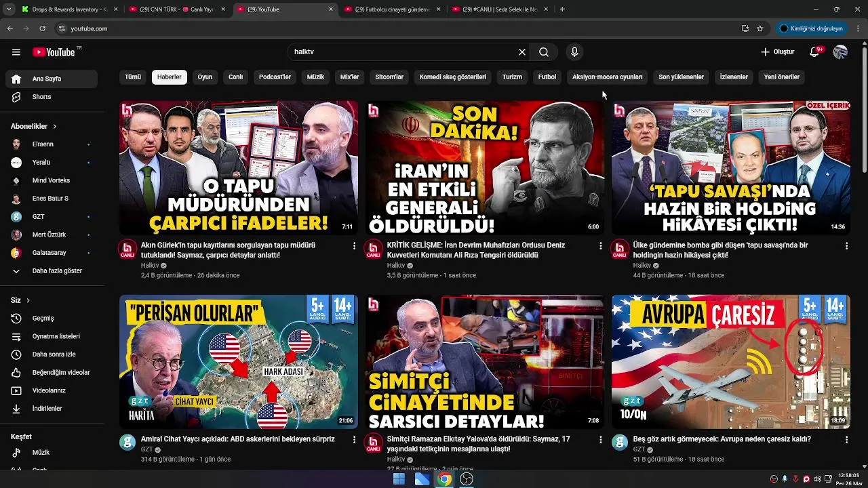Open Galatasaray subscription channel

[52, 253]
